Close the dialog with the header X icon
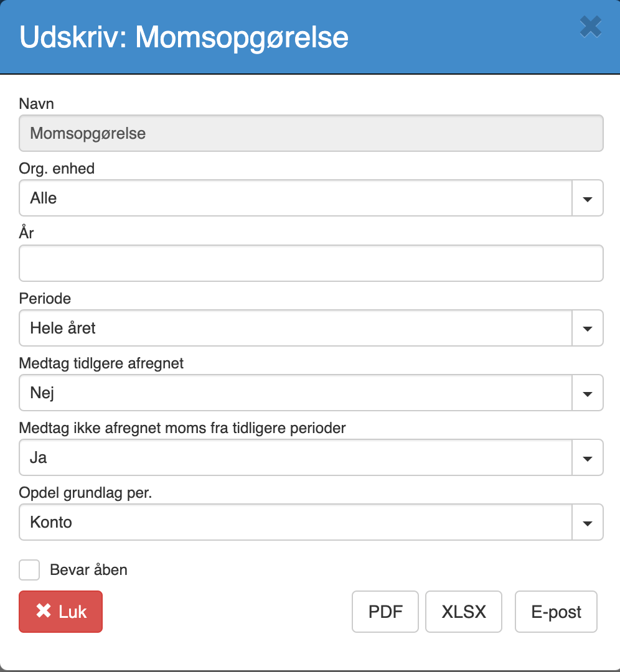 click(x=590, y=27)
